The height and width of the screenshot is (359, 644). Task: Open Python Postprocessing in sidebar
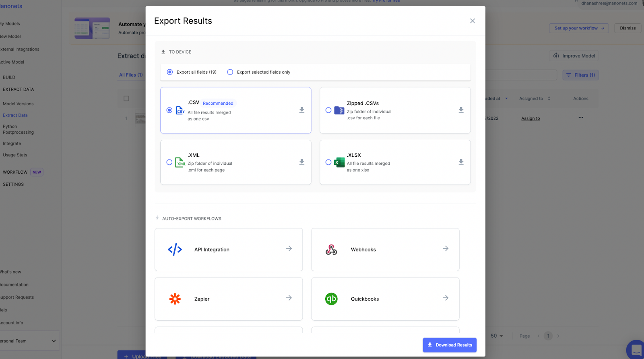pos(18,129)
